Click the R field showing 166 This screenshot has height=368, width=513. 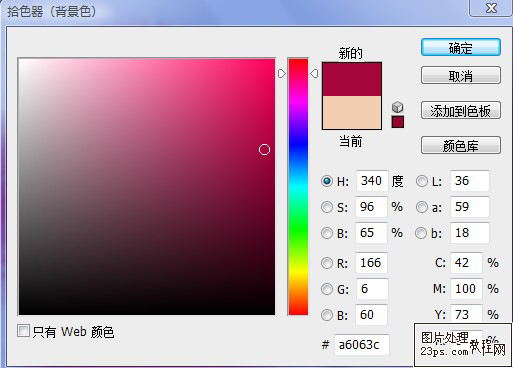[371, 263]
